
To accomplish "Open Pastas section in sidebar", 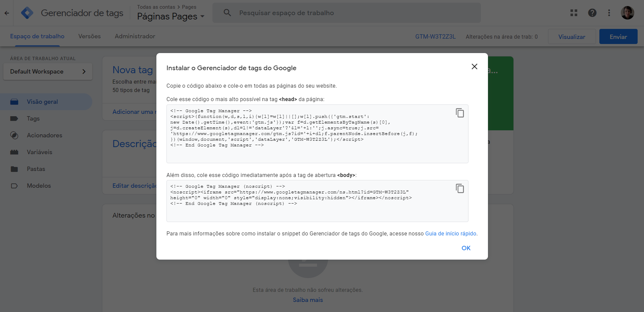I will click(36, 169).
